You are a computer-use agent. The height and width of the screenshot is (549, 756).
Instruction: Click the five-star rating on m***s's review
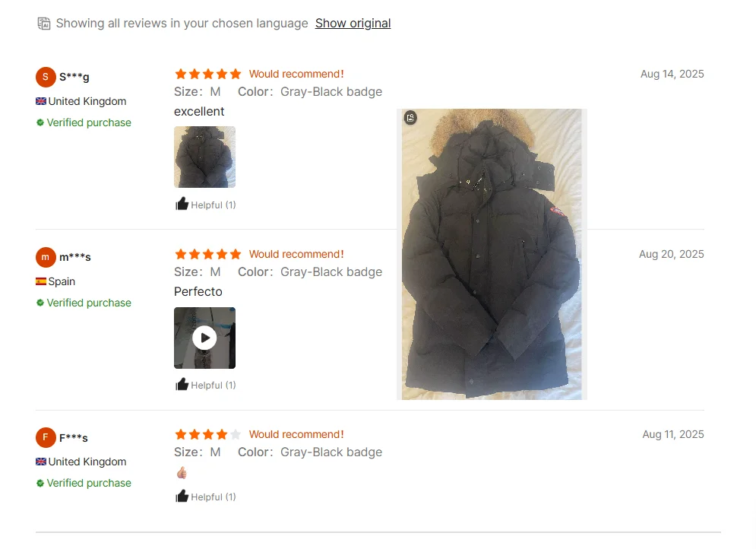point(207,254)
